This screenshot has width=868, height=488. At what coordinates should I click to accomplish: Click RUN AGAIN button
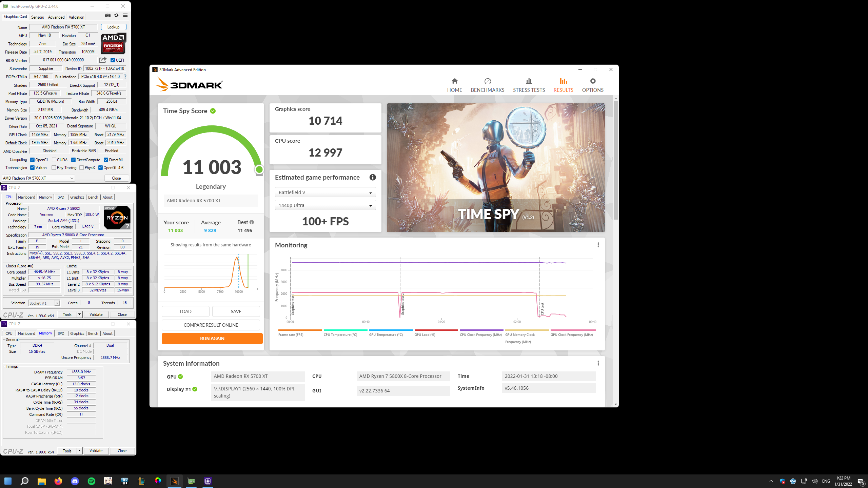[x=212, y=339]
